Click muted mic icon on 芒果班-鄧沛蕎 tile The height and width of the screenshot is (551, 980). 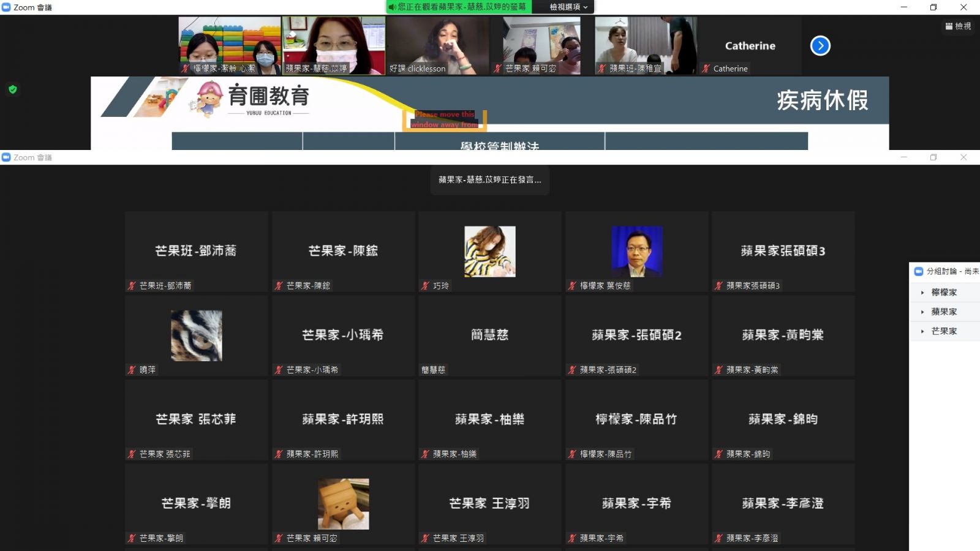[131, 286]
